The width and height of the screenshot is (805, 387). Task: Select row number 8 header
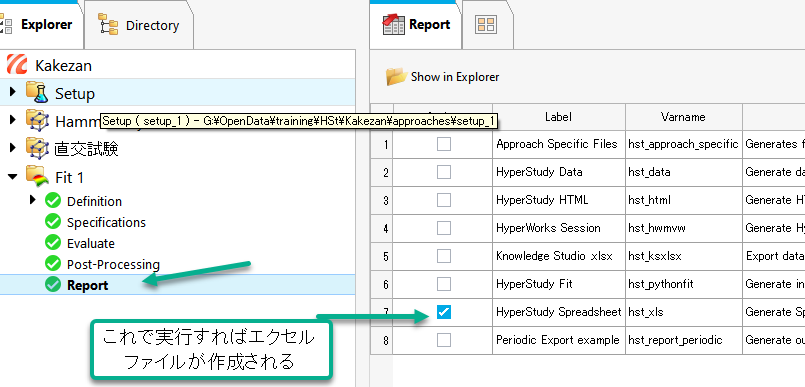click(381, 340)
